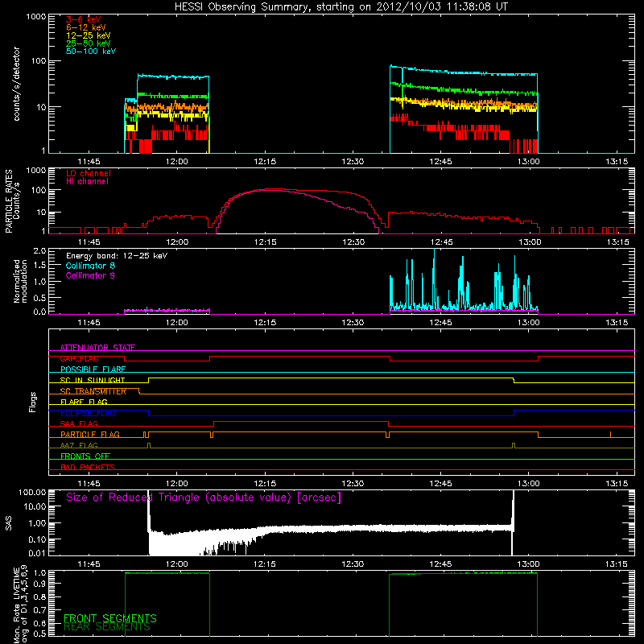Click the counts/s/detector axis label
The image size is (644, 644).
[16, 84]
